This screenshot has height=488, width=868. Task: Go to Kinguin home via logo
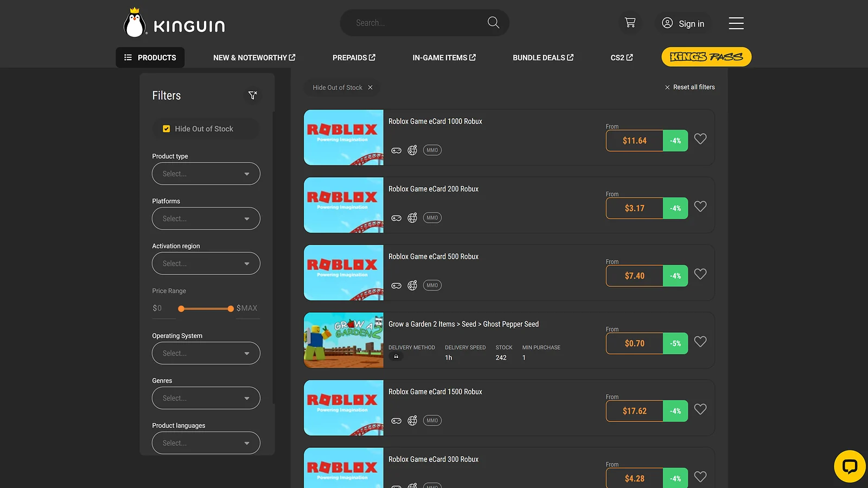[x=174, y=23]
